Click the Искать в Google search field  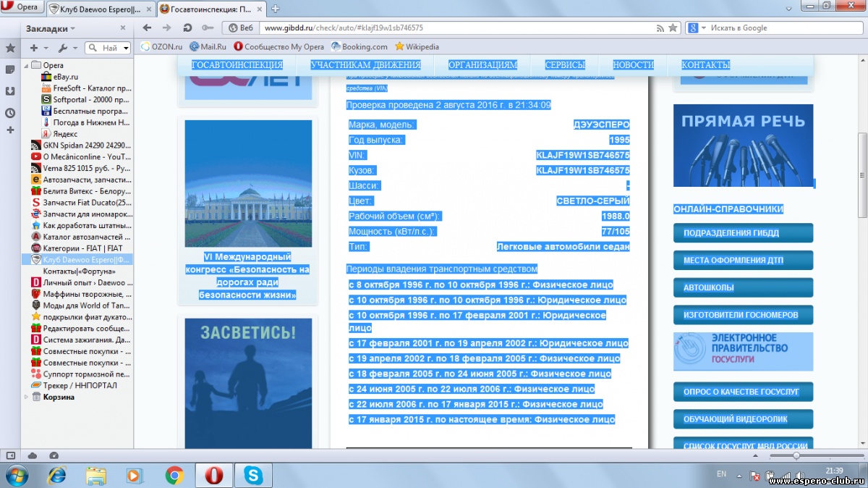tap(781, 28)
